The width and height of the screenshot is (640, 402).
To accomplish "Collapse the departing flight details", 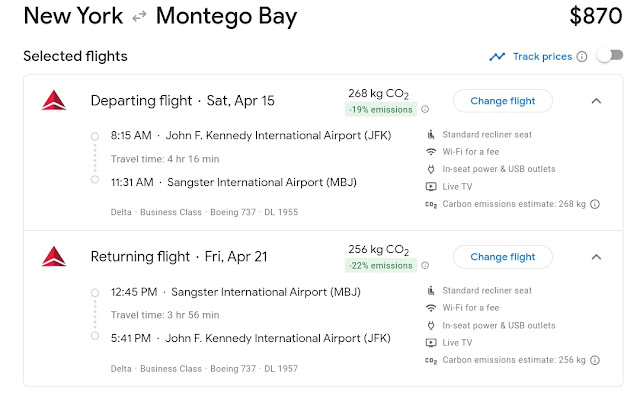I will (596, 101).
